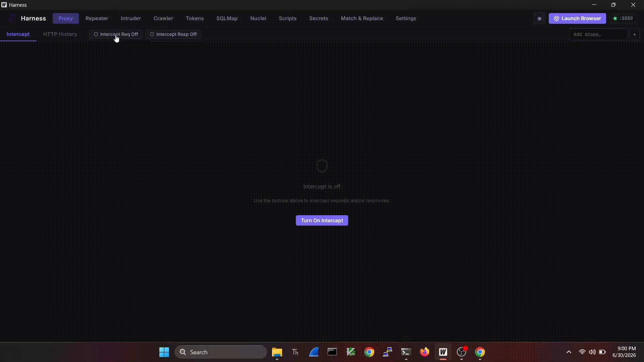This screenshot has width=644, height=362.
Task: Switch to the Repeater tab
Action: 97,18
